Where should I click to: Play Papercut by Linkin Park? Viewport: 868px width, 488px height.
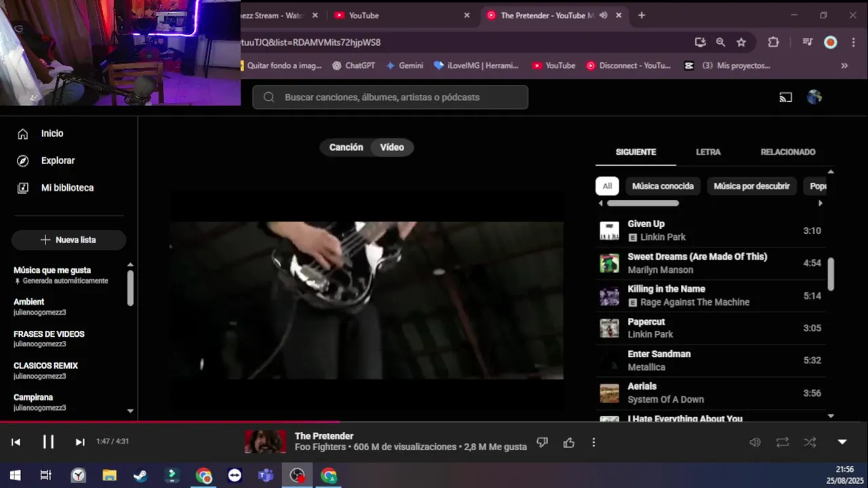[x=711, y=328]
